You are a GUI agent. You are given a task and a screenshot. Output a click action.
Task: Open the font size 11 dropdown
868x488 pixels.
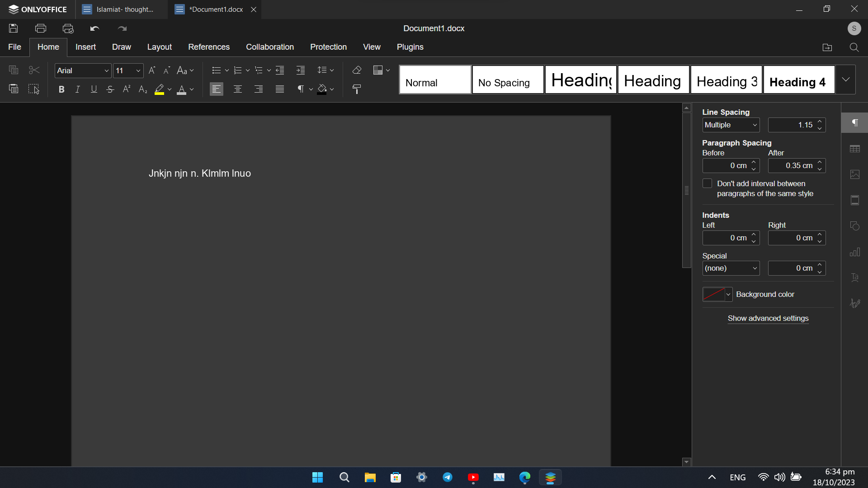pyautogui.click(x=138, y=70)
